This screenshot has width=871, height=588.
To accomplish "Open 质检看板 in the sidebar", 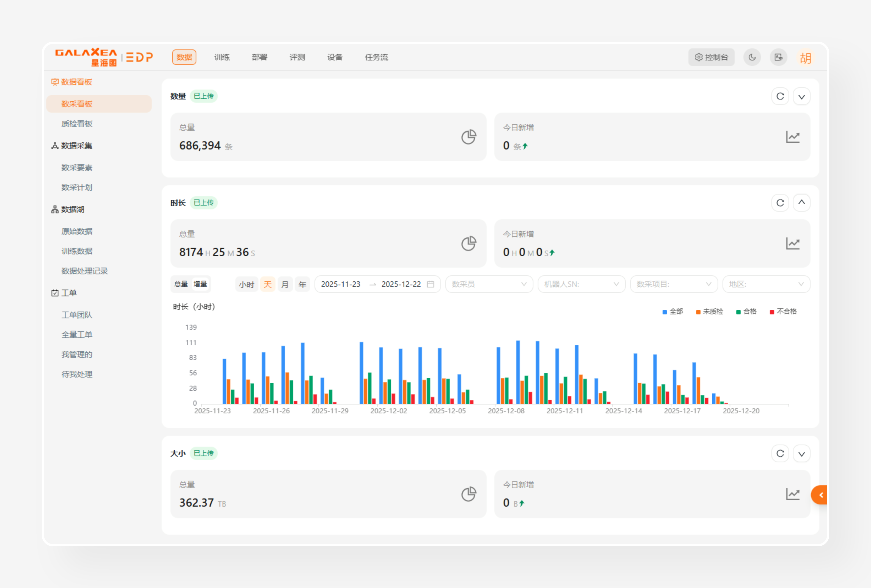I will pos(77,124).
